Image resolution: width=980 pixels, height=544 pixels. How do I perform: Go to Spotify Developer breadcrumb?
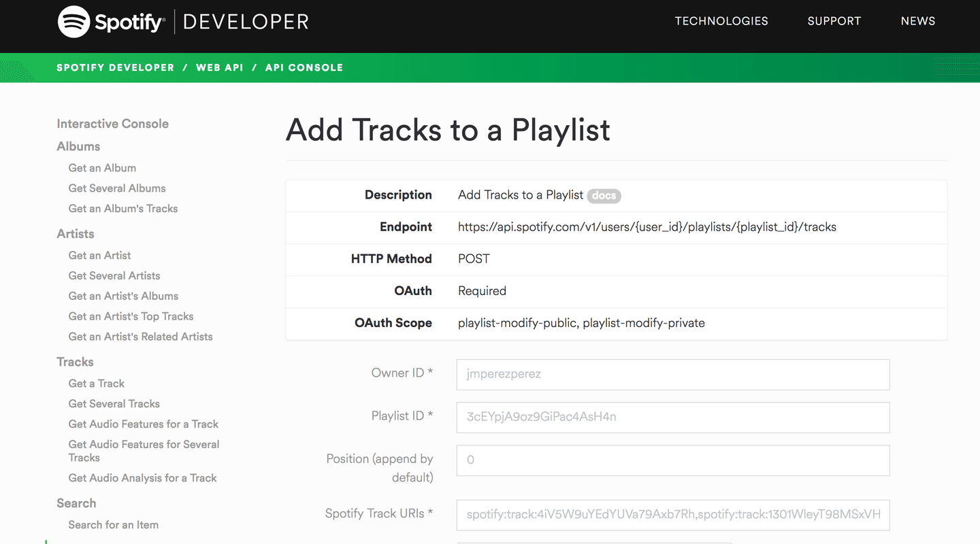click(x=116, y=67)
